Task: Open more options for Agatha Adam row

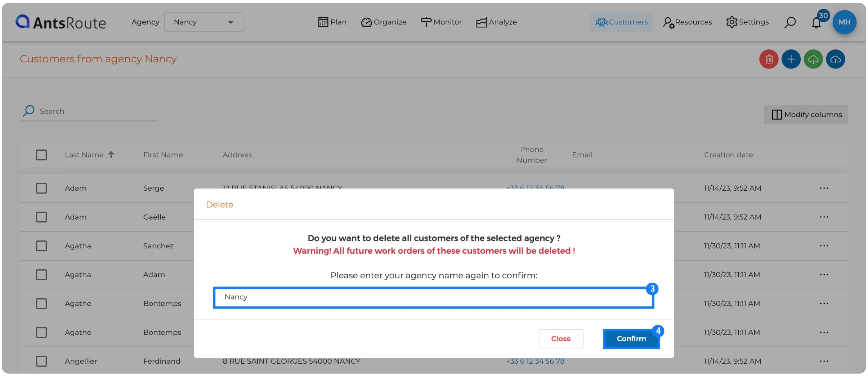Action: 824,275
